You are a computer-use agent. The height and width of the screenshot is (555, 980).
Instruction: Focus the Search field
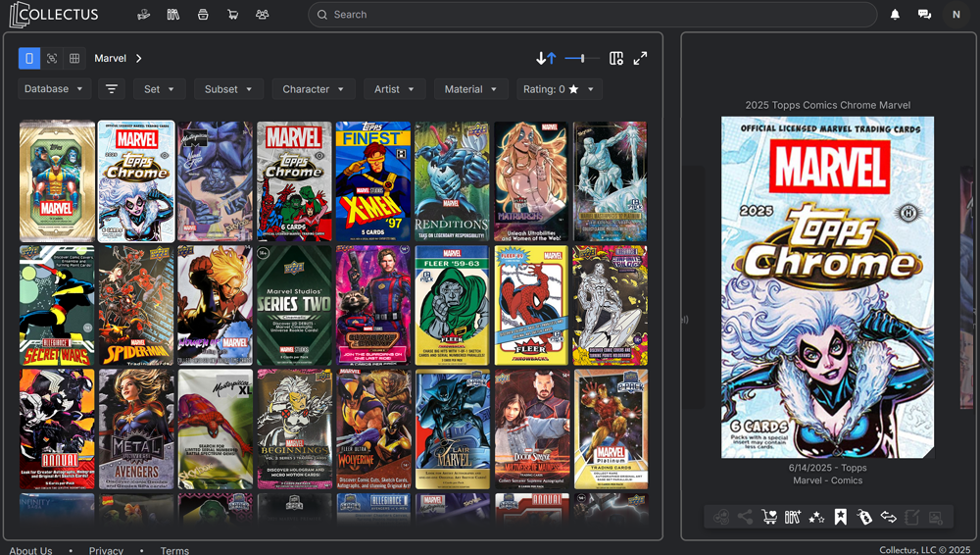pos(593,15)
